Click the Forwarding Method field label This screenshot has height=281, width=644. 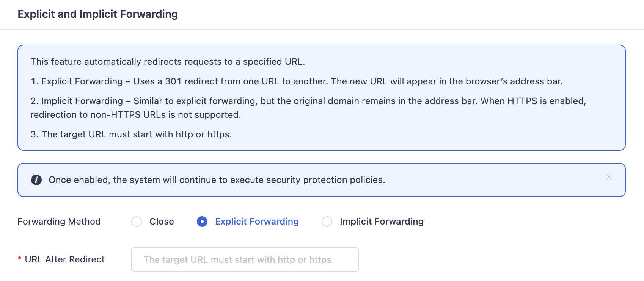[59, 222]
